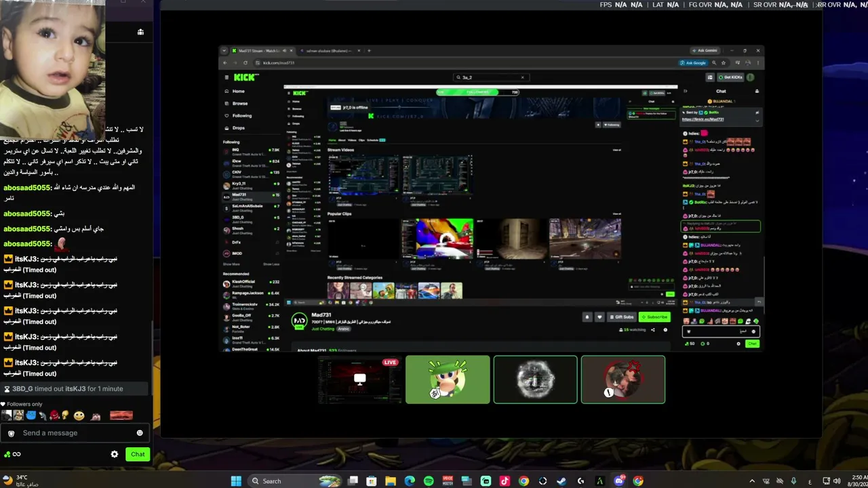The image size is (868, 488).
Task: Toggle the follow heart for Mad731
Action: [599, 317]
